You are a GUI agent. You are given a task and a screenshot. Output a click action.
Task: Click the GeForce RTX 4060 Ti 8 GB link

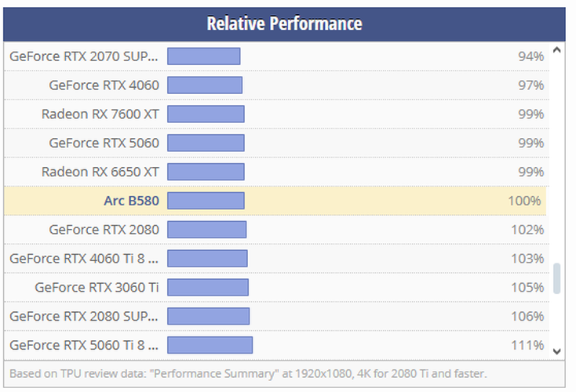(84, 259)
